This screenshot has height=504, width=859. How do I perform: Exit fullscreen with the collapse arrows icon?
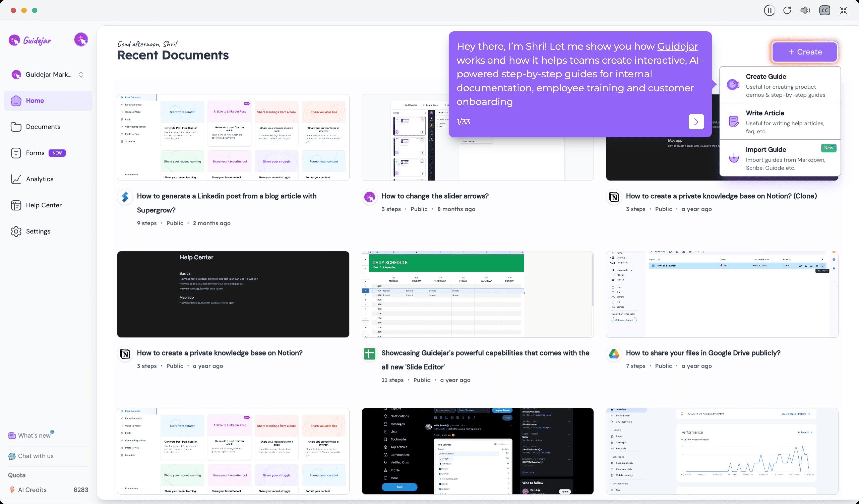843,10
